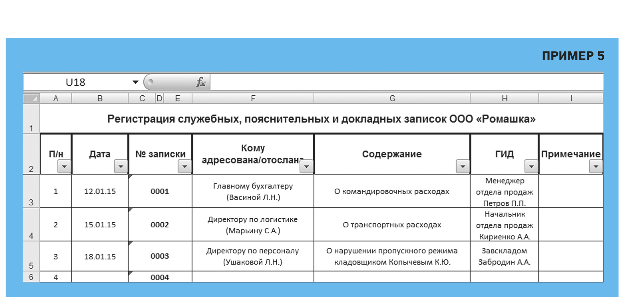This screenshot has height=297, width=644.
Task: Select column E header
Action: pyautogui.click(x=178, y=98)
